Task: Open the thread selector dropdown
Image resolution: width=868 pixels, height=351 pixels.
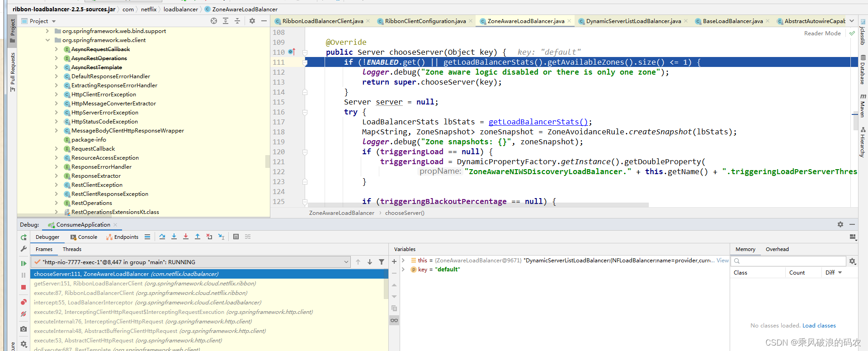Action: click(346, 262)
